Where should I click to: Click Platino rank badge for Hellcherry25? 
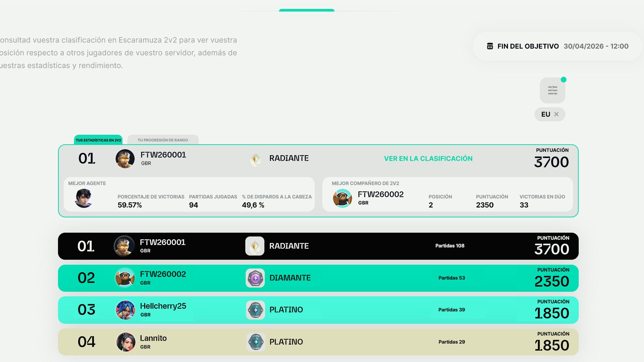pyautogui.click(x=256, y=310)
